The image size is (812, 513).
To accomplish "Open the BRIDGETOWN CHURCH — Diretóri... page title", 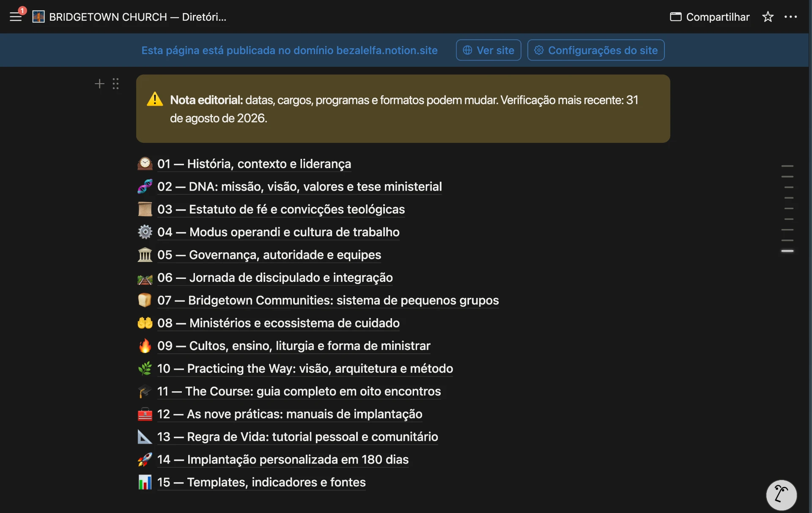I will (138, 17).
